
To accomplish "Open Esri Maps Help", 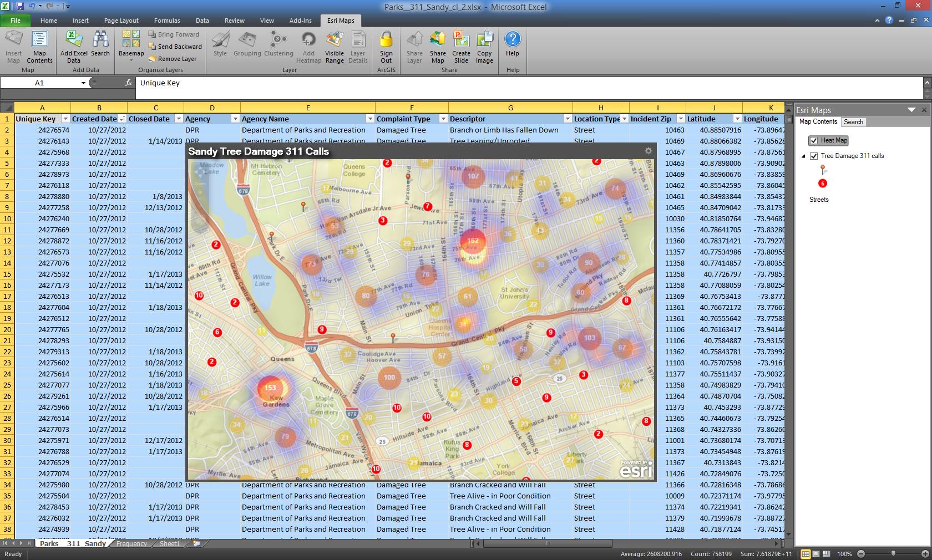I will [x=513, y=44].
